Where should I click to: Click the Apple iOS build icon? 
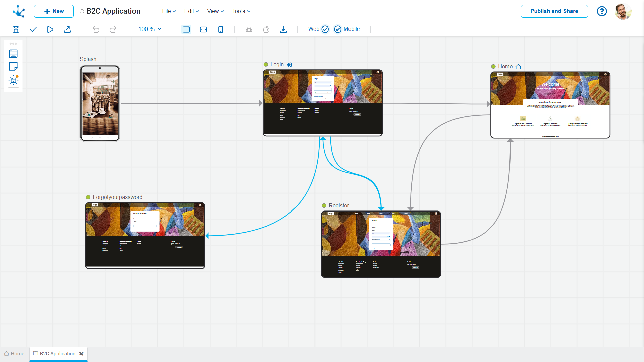[x=266, y=29]
